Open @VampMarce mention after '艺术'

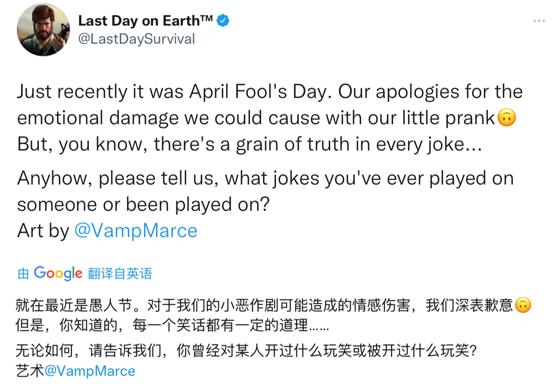[90, 371]
